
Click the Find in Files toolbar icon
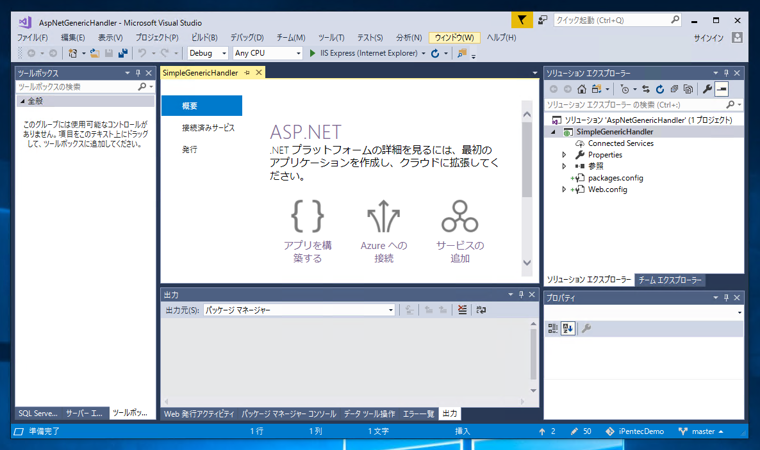[x=462, y=53]
